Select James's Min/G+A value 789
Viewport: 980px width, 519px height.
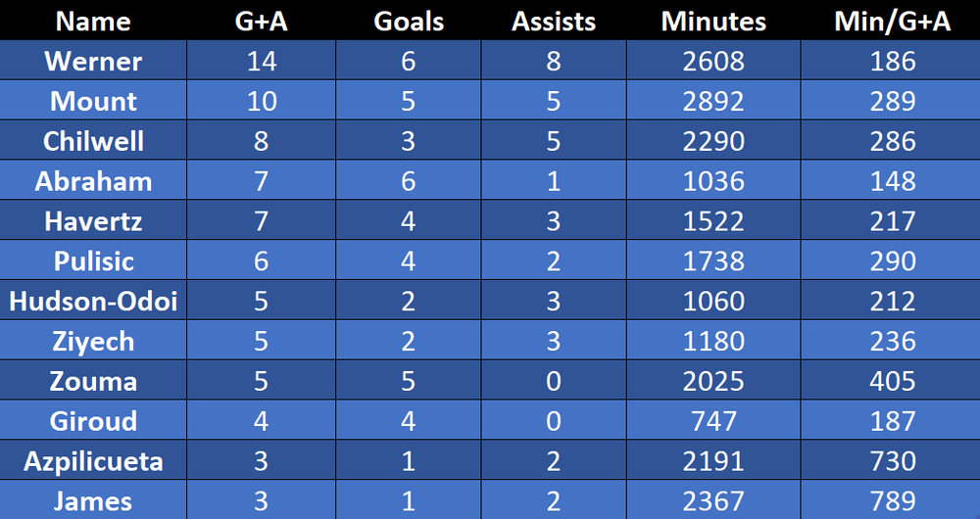[x=893, y=500]
